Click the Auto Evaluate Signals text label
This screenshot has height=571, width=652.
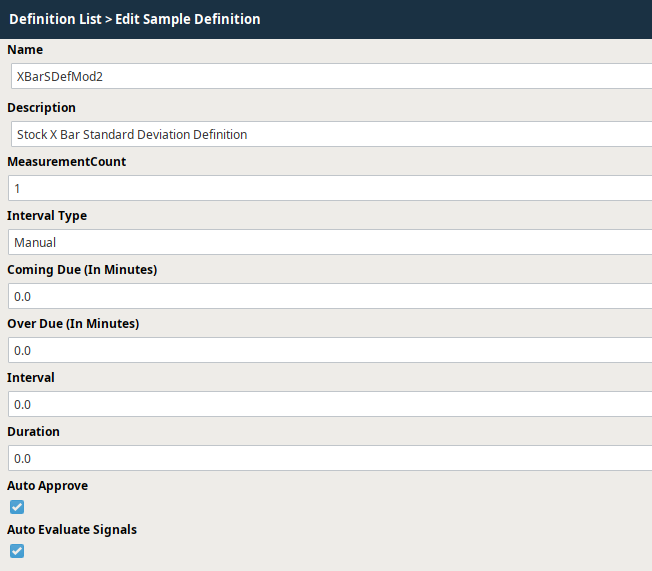point(72,530)
